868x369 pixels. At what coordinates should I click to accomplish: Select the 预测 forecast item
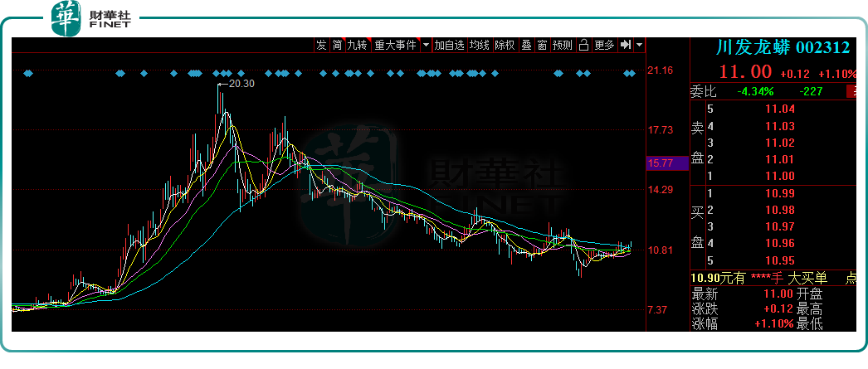[x=562, y=45]
